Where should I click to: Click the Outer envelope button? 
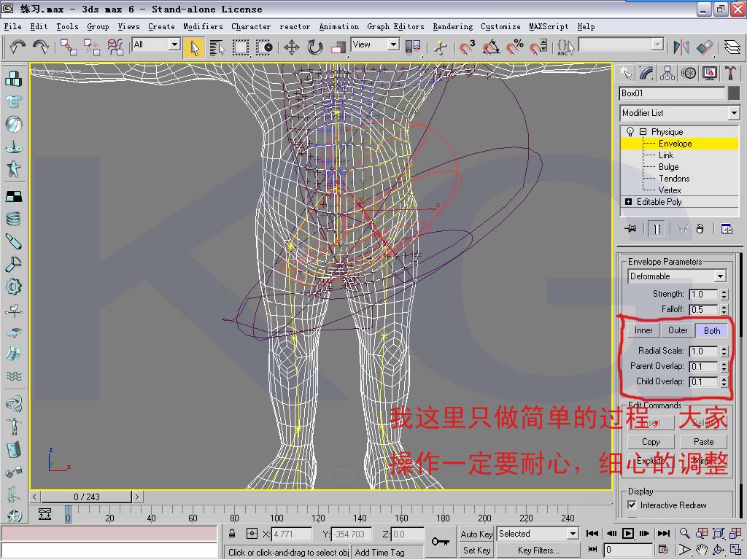coord(678,330)
